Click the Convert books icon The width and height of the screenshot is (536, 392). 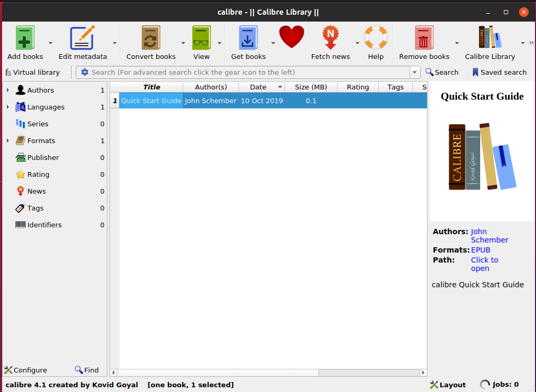[x=151, y=37]
